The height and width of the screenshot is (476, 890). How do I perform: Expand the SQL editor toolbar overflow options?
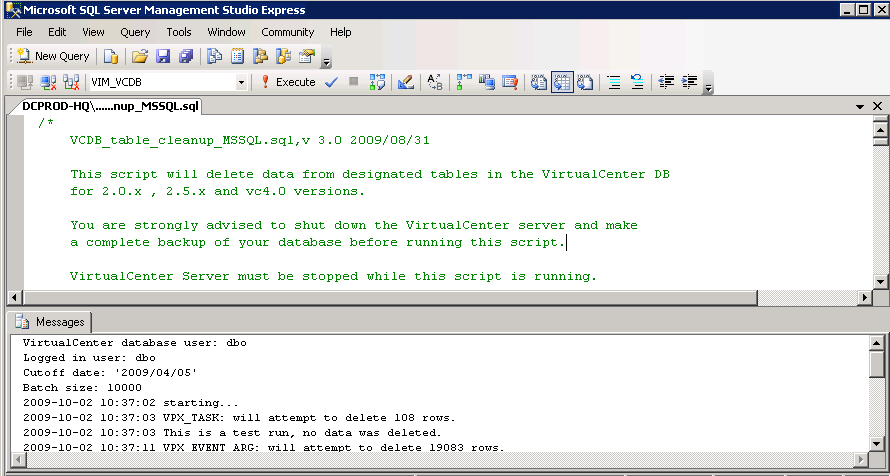(x=708, y=85)
